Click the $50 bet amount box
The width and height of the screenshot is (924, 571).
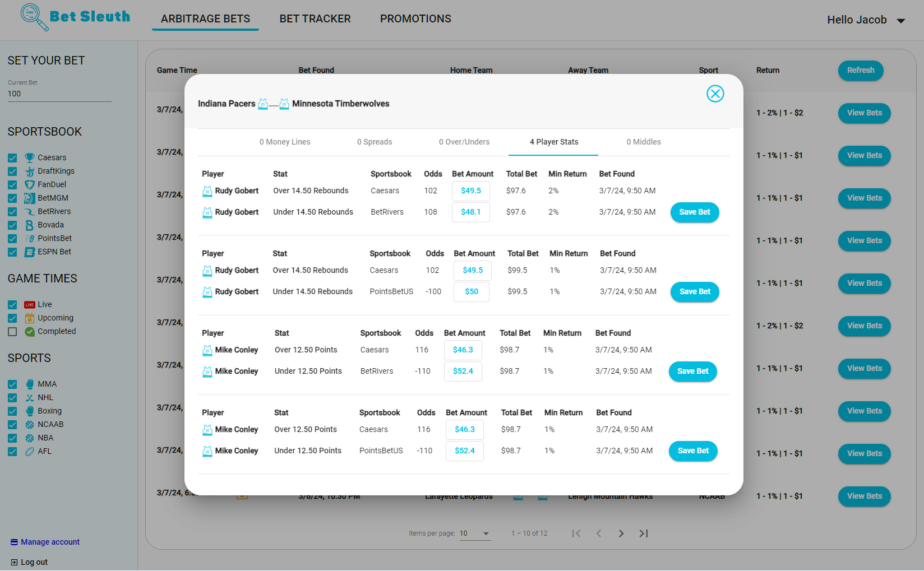click(x=472, y=292)
